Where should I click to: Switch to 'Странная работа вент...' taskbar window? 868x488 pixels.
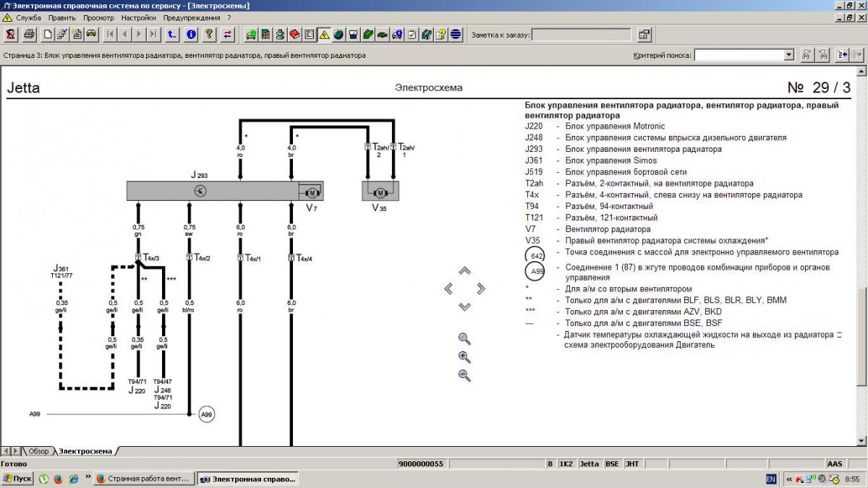pos(143,479)
